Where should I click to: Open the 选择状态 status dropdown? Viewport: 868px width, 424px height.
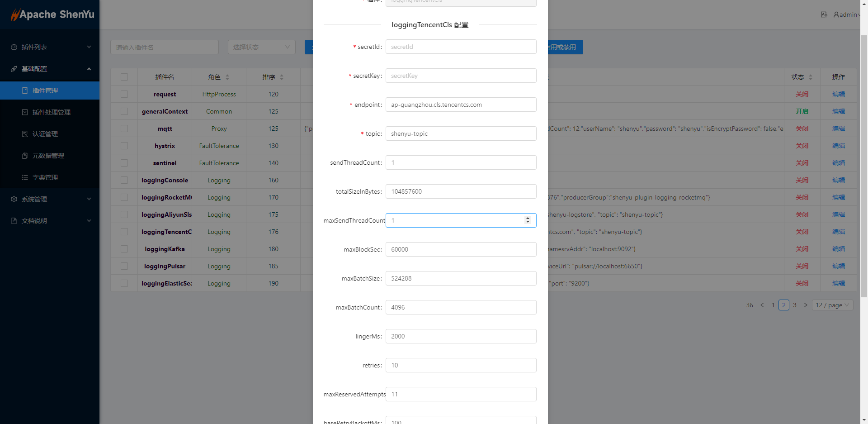click(x=261, y=47)
